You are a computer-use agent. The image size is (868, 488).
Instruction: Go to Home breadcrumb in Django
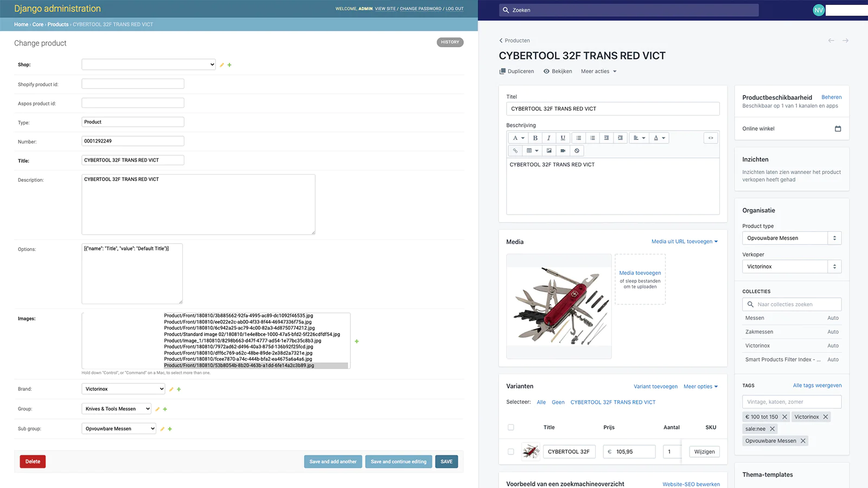coord(21,24)
